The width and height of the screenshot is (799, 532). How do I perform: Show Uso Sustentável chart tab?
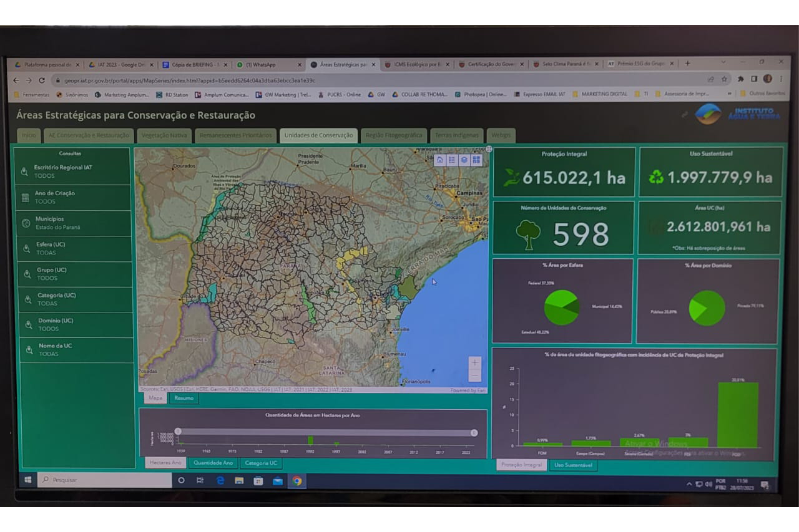pyautogui.click(x=573, y=465)
